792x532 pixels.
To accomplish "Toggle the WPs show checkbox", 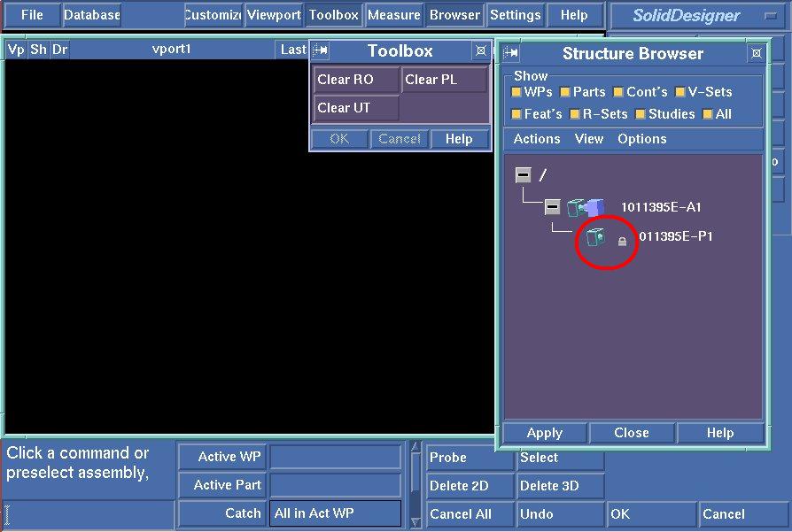I will (x=516, y=92).
